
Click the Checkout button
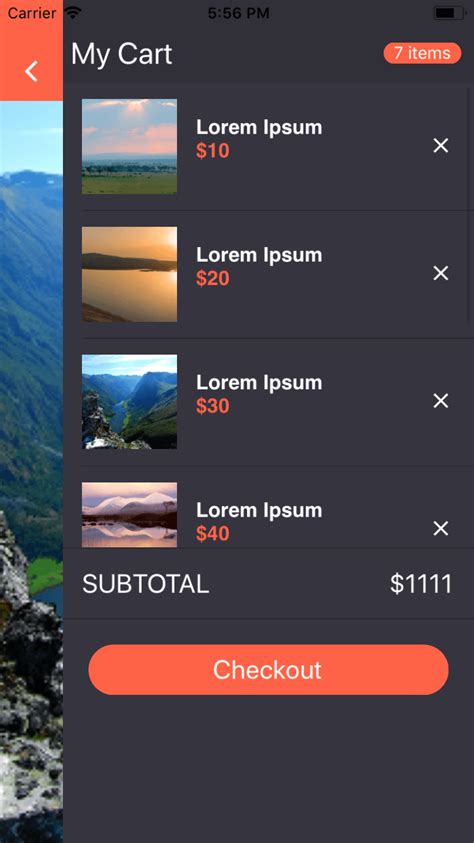(x=268, y=669)
